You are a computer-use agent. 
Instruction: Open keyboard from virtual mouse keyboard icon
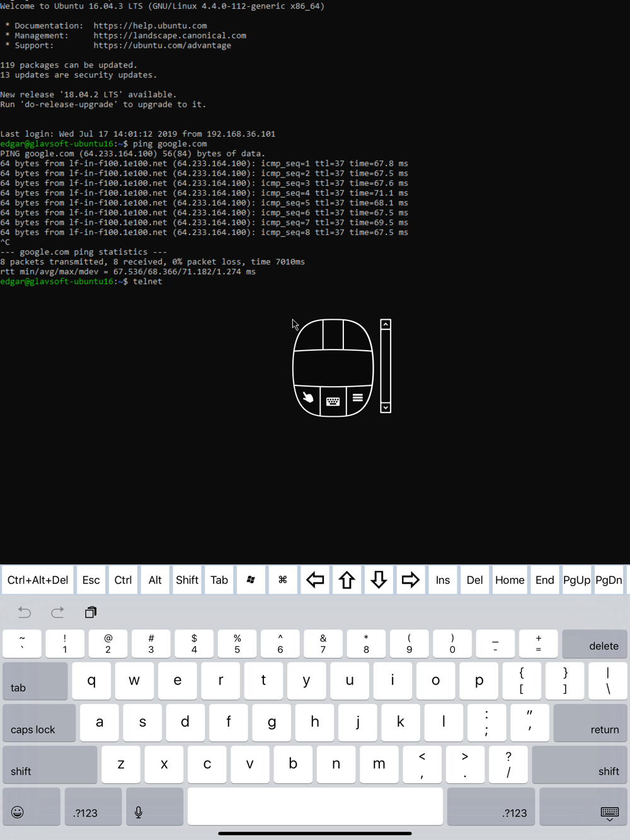[333, 401]
